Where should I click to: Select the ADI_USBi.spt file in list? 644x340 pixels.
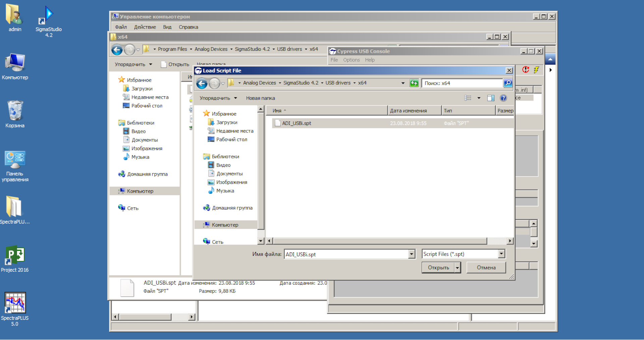pyautogui.click(x=392, y=123)
